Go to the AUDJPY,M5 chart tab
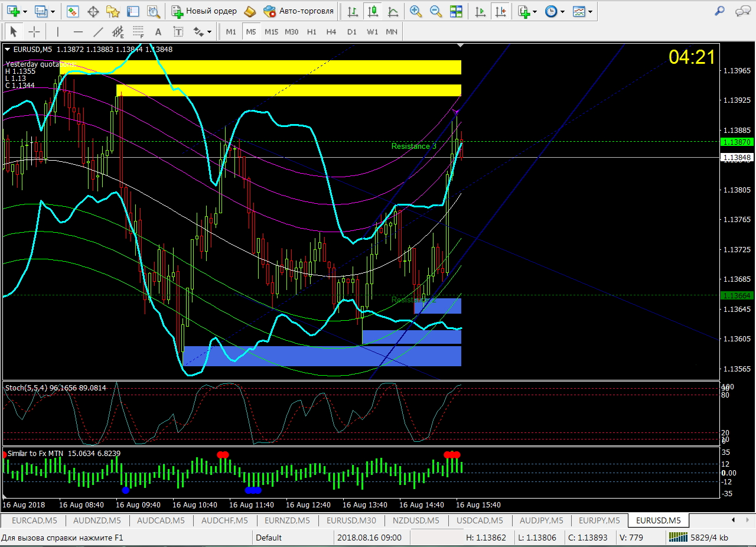Image resolution: width=756 pixels, height=547 pixels. pos(540,520)
